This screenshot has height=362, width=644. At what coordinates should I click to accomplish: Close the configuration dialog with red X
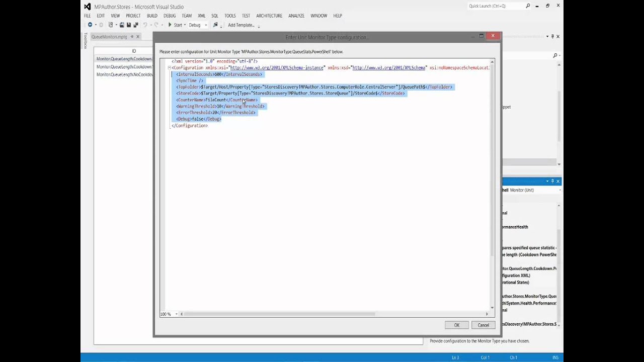[x=493, y=36]
